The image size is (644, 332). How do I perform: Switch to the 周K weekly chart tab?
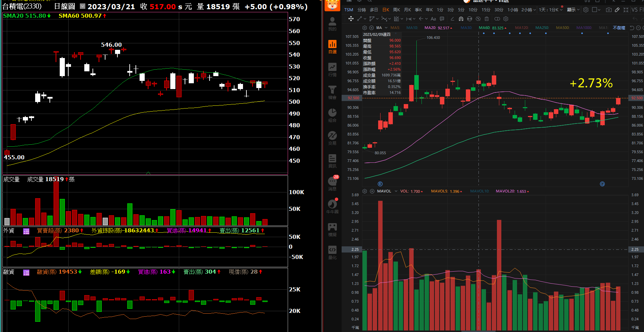(x=396, y=10)
